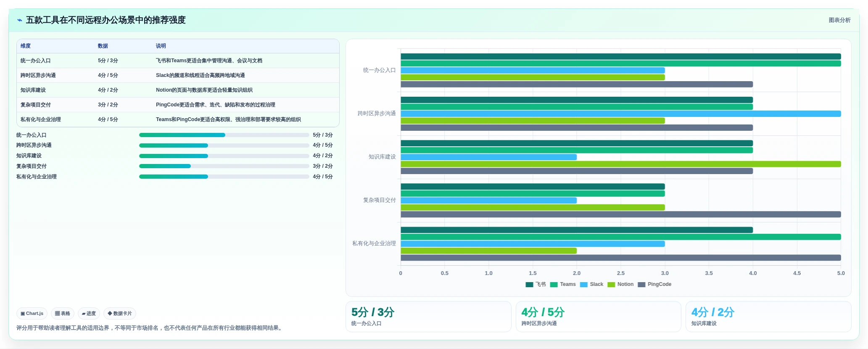Screen dimensions: 868x349
Task: Click the 统一办公入口 progress bar
Action: 224,135
